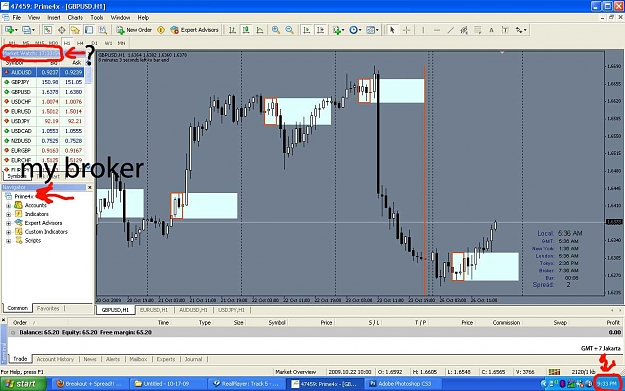Close the Navigator panel

pos(89,187)
